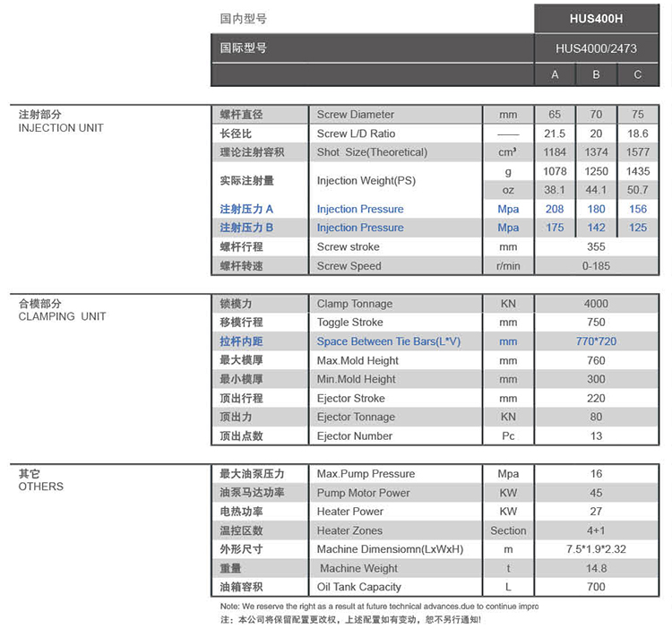Select the HUS4000/2473 international model cell
672x629 pixels.
click(596, 48)
